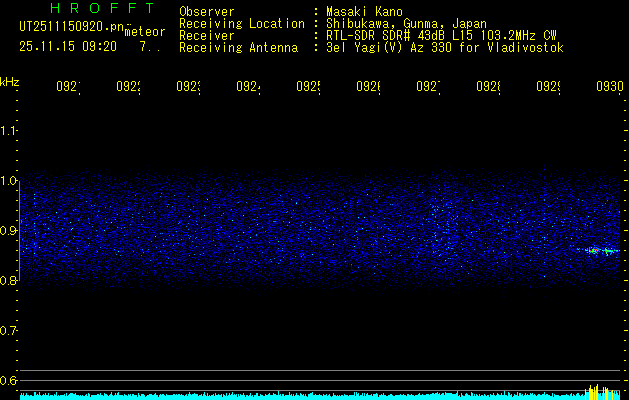Click the Receiving Location field label
Screen dimensions: 629x400
tap(241, 23)
